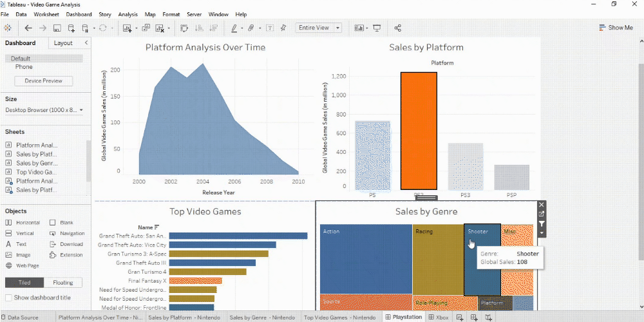Click the Racing genre treemap block
Screen dimensions: 644x322
point(438,259)
